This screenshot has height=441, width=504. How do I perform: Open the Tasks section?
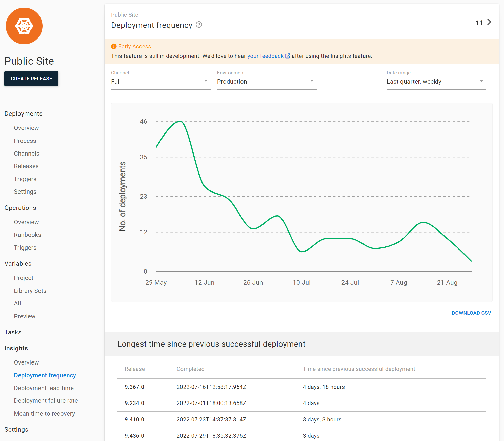13,332
